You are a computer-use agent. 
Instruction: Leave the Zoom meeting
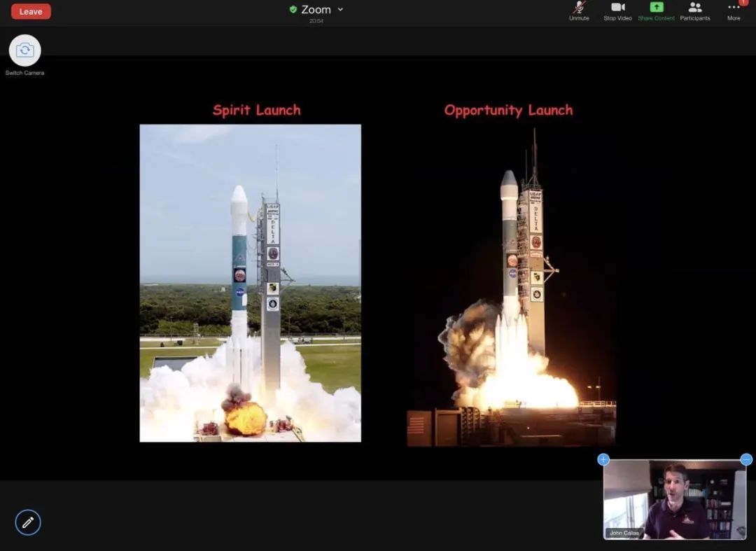pos(31,12)
